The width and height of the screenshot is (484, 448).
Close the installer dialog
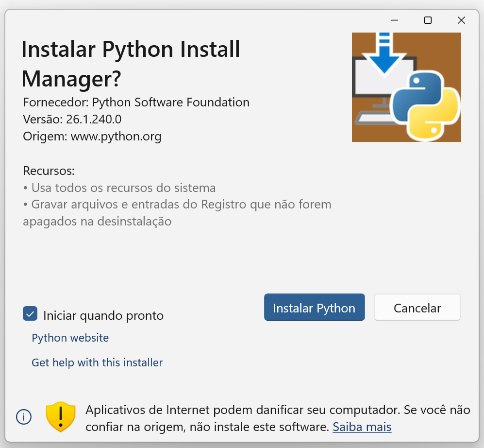coord(461,20)
